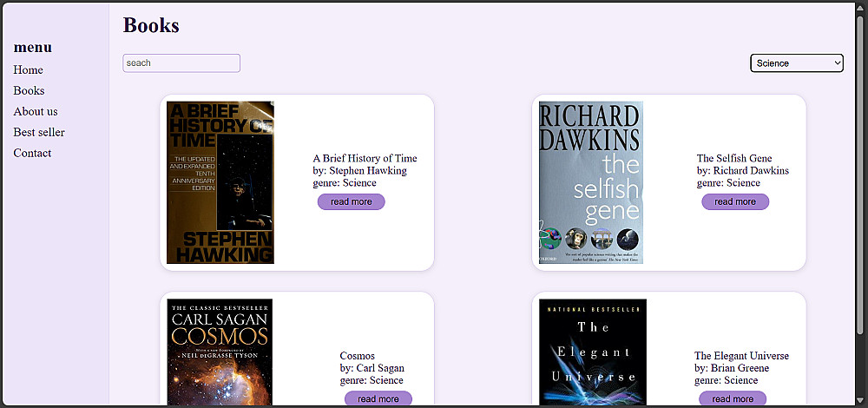The image size is (868, 408).
Task: Click 'by: Richard Dawkins' text
Action: [x=743, y=170]
